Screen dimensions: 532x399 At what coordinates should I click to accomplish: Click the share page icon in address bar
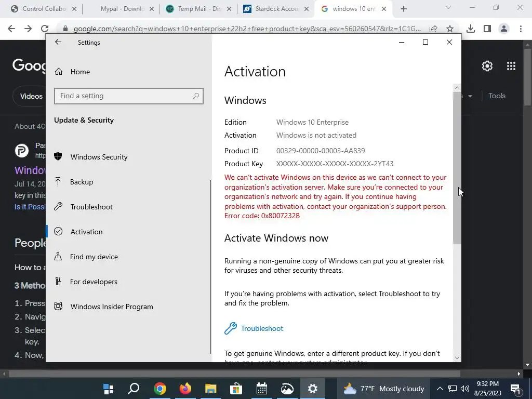click(x=433, y=29)
